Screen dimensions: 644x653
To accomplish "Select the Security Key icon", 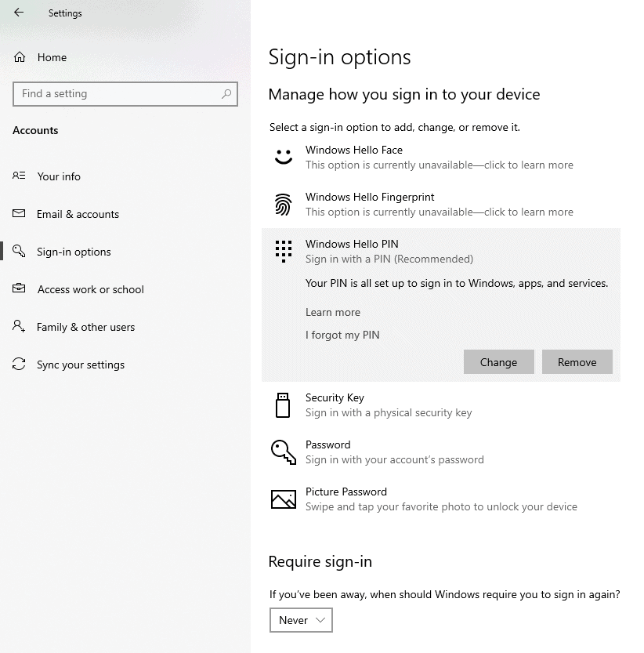I will coord(283,404).
